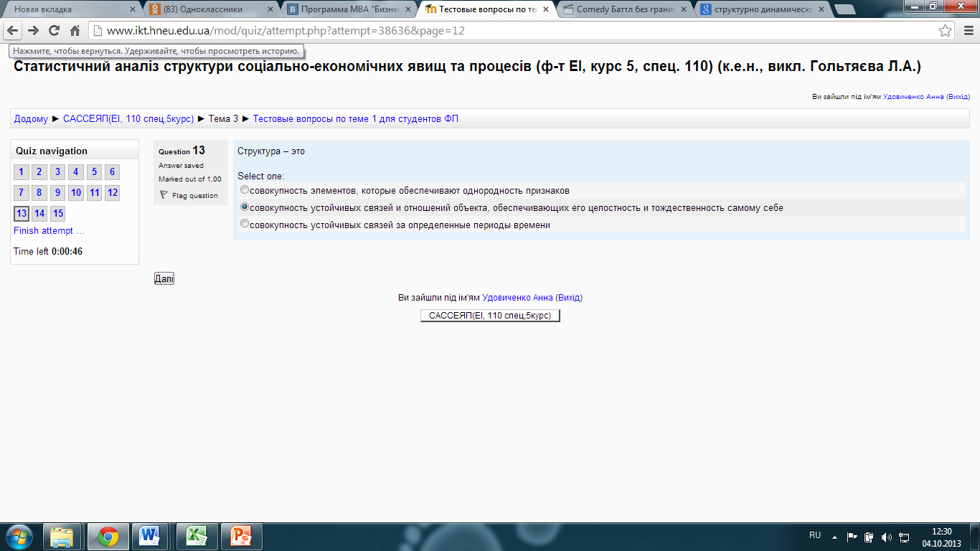Select answer about определенные периоды времени

point(245,225)
